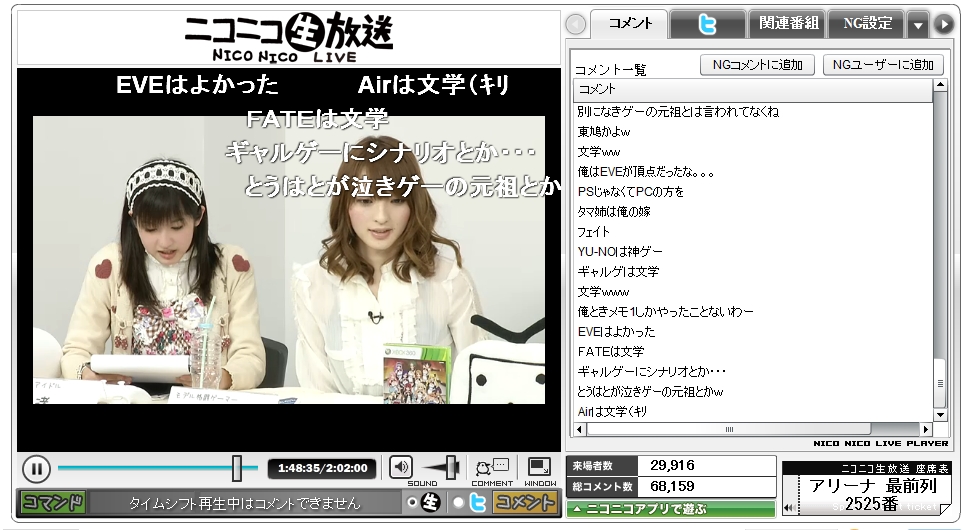Pause the live broadcast playback
This screenshot has width=970, height=530.
point(35,468)
